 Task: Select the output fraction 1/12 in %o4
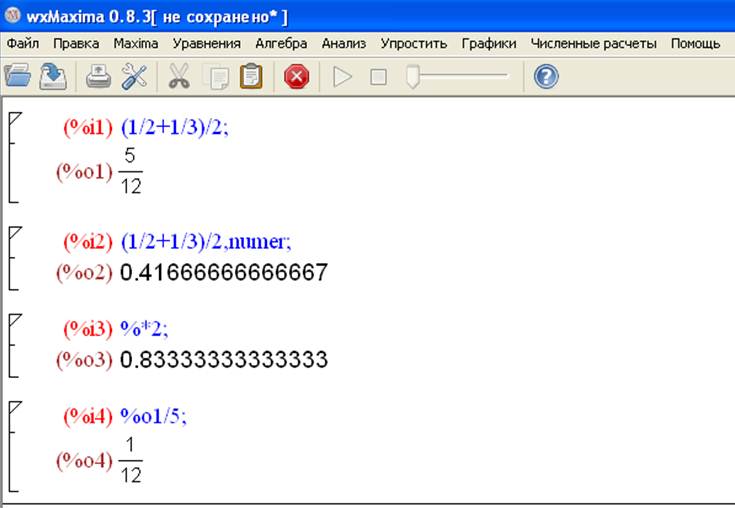point(131,460)
